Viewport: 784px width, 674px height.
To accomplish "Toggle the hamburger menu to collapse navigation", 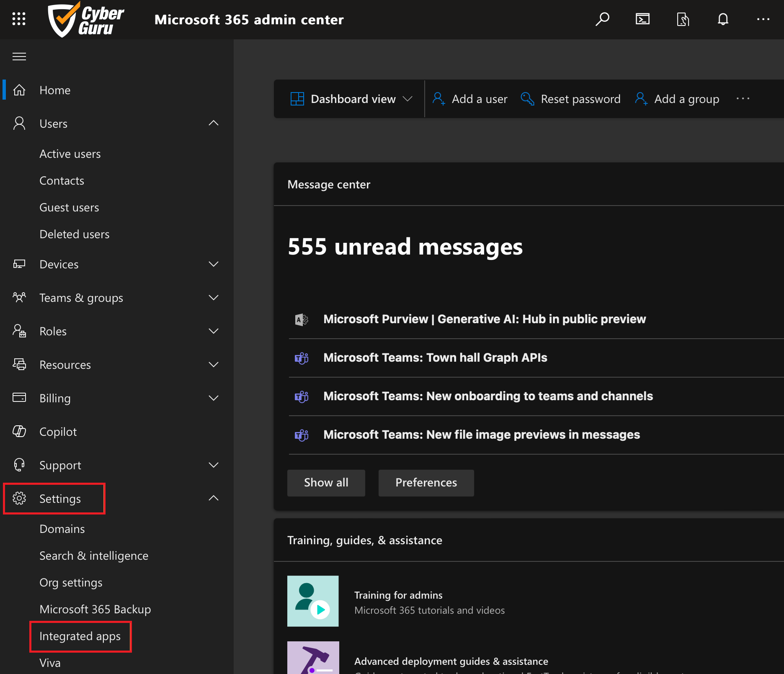I will [19, 56].
